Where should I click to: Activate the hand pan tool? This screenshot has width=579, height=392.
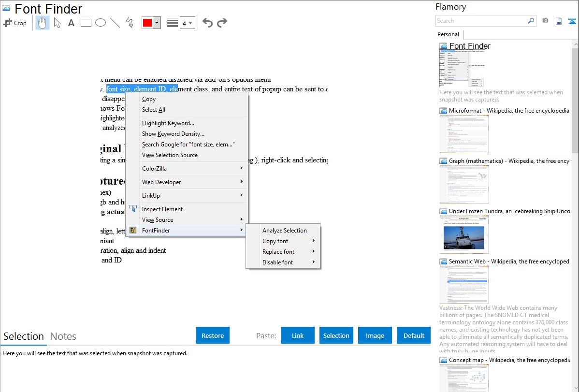[x=43, y=23]
